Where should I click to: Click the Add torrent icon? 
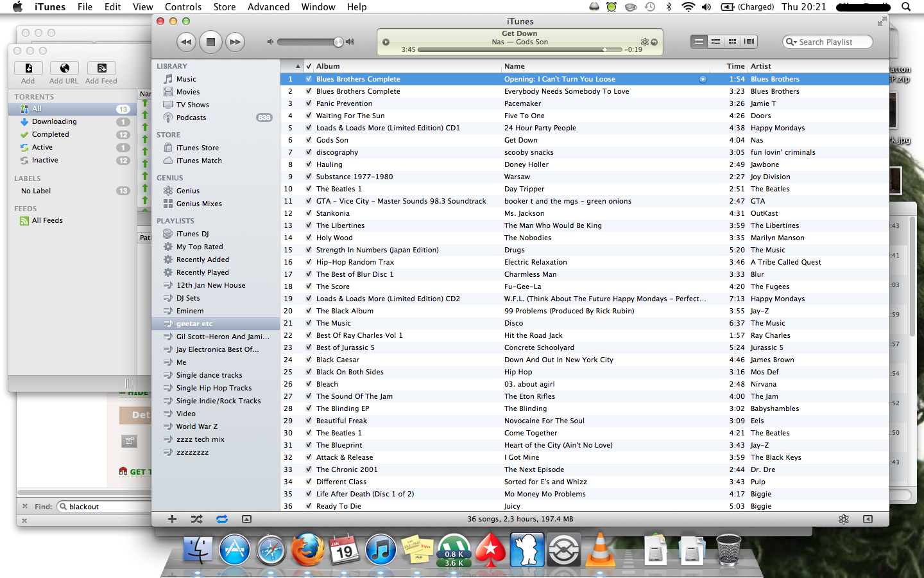28,68
